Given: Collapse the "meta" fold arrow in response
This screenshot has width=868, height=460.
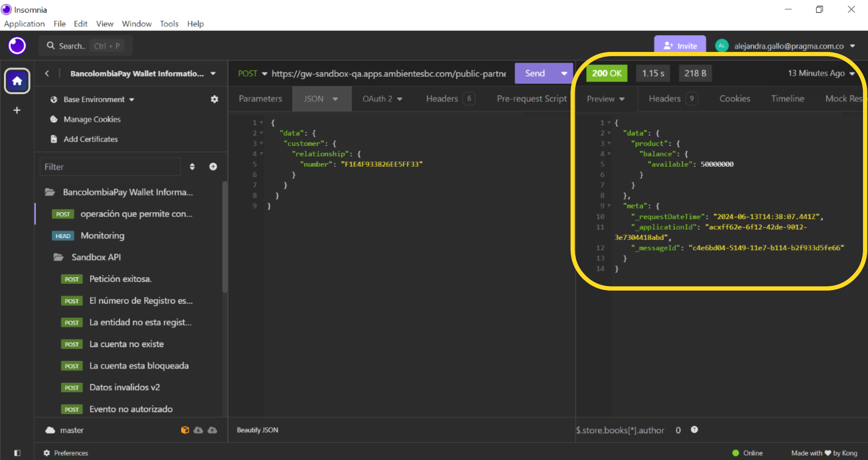Looking at the screenshot, I should click(x=609, y=206).
